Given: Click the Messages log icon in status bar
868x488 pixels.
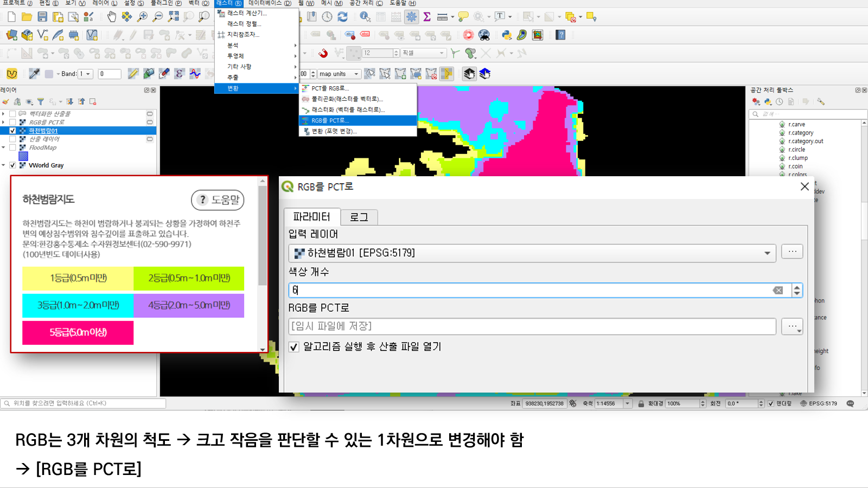Looking at the screenshot, I should pyautogui.click(x=850, y=403).
